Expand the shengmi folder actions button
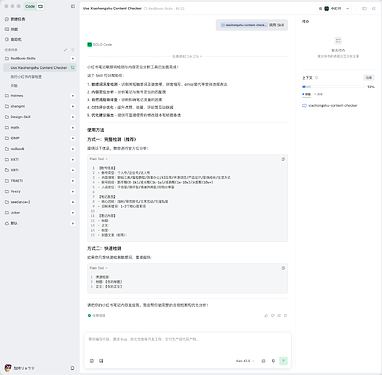This screenshot has width=382, height=375. click(73, 106)
